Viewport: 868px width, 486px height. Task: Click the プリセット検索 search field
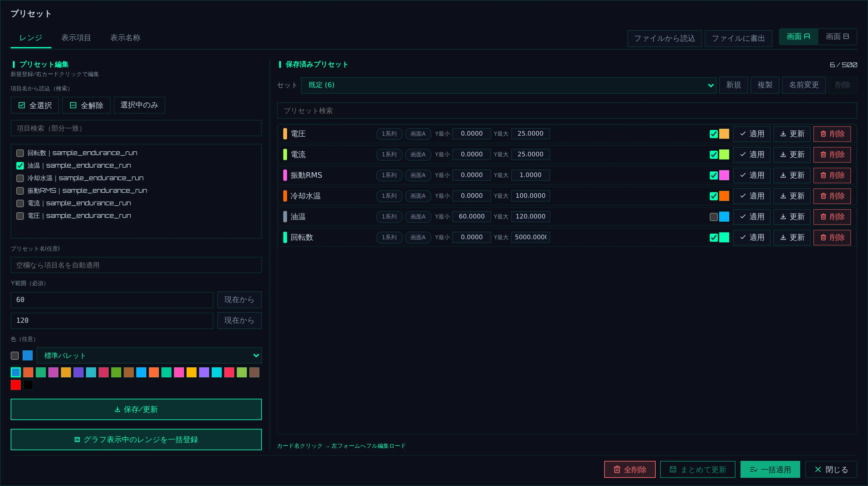point(567,111)
